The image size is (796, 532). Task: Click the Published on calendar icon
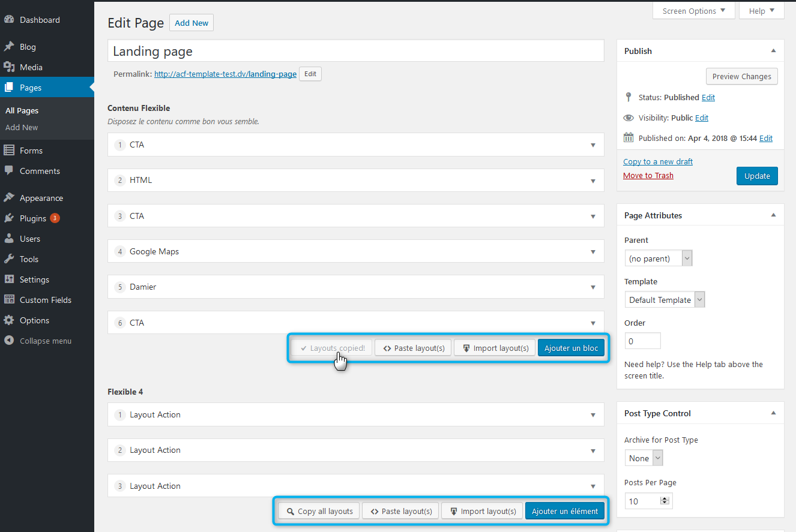(629, 137)
